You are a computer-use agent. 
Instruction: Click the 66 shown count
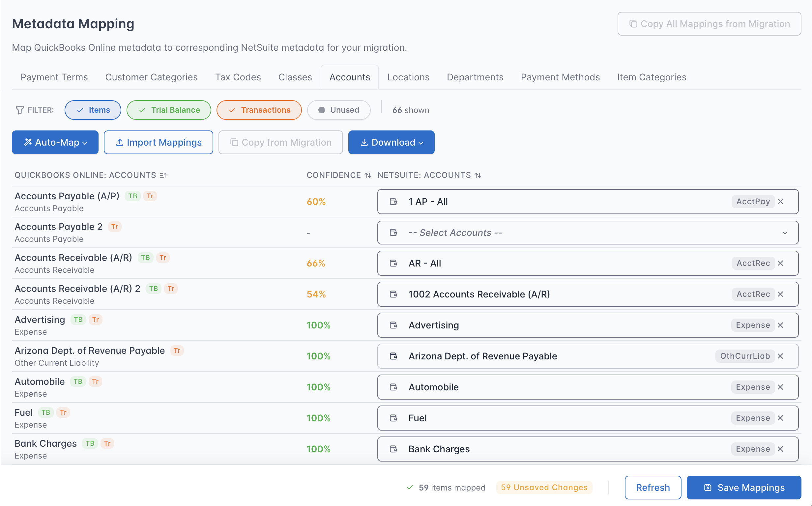[x=411, y=110]
